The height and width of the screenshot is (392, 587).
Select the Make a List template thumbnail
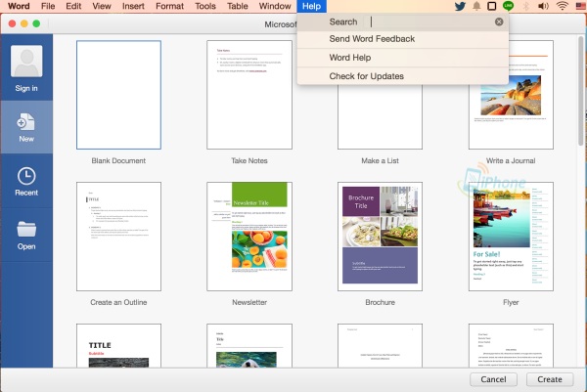380,116
